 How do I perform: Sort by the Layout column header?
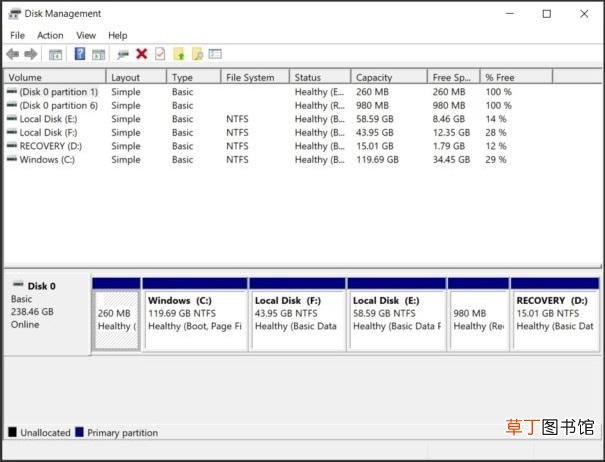click(136, 77)
